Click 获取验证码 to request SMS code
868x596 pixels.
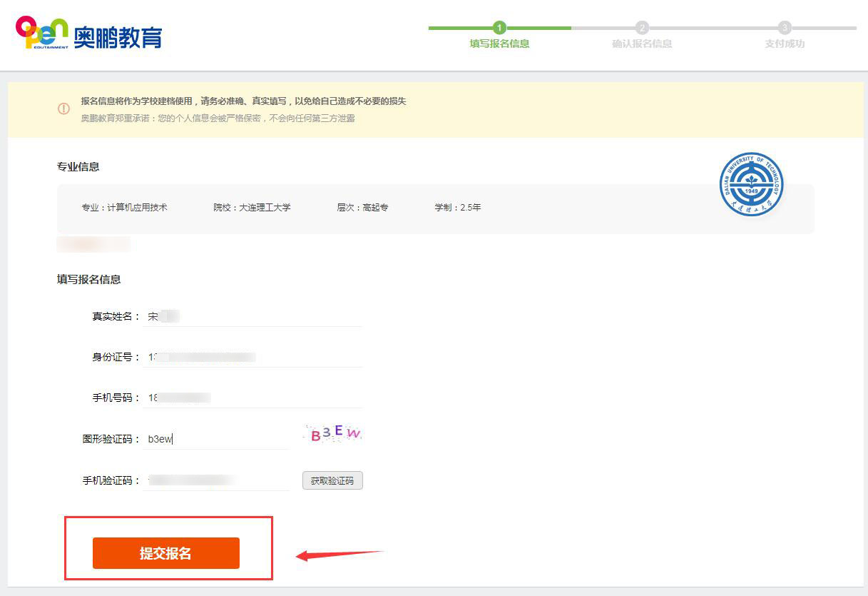[332, 480]
